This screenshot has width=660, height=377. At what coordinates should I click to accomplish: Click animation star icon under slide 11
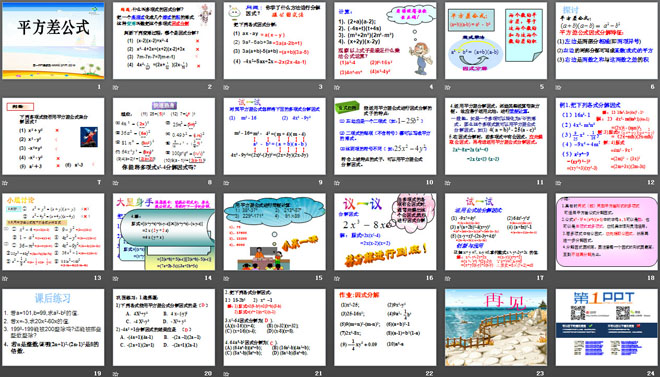[x=448, y=183]
